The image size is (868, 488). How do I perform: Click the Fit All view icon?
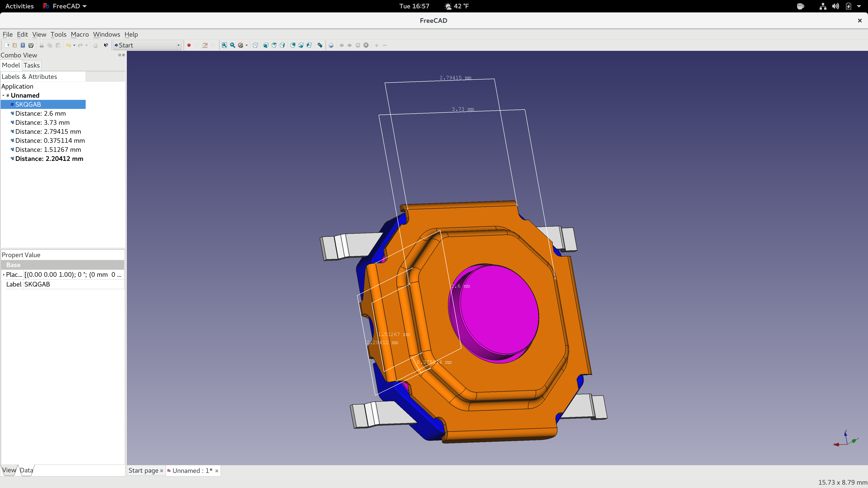click(224, 45)
